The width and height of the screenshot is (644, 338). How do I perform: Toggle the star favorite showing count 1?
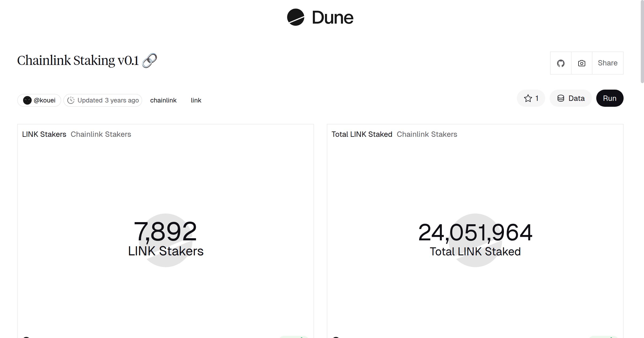click(x=530, y=98)
